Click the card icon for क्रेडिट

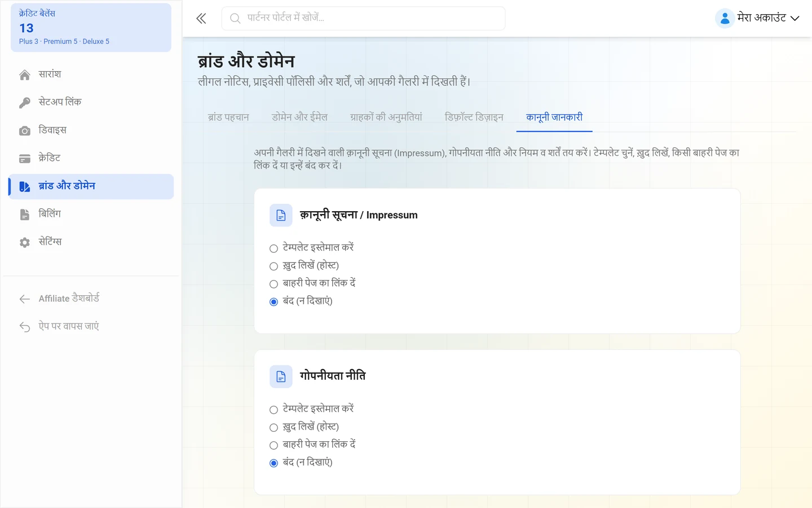(25, 159)
